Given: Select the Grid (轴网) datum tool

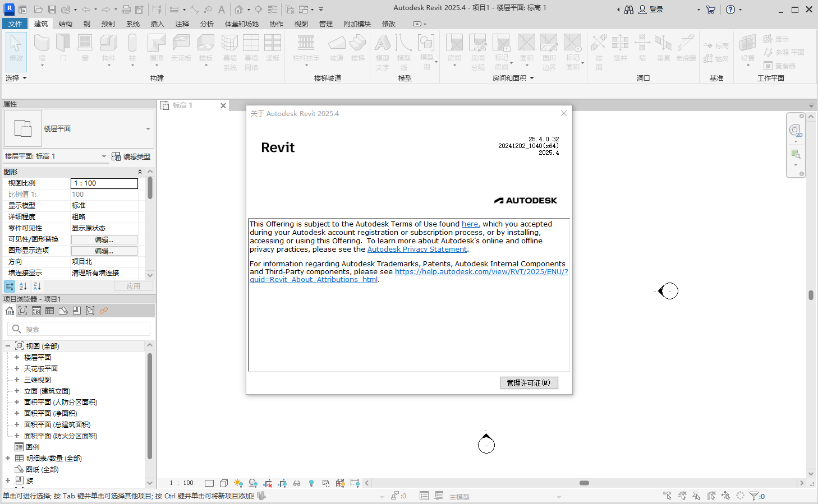Looking at the screenshot, I should (716, 59).
